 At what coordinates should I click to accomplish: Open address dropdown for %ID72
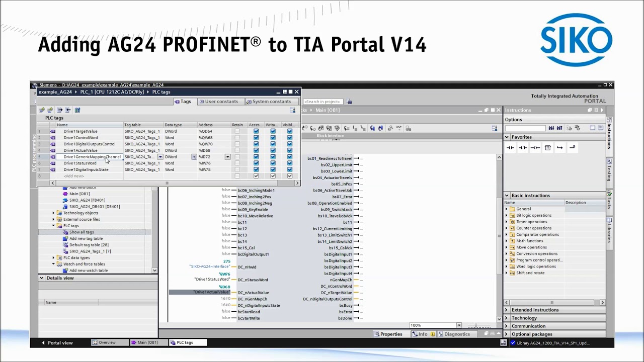click(x=227, y=157)
